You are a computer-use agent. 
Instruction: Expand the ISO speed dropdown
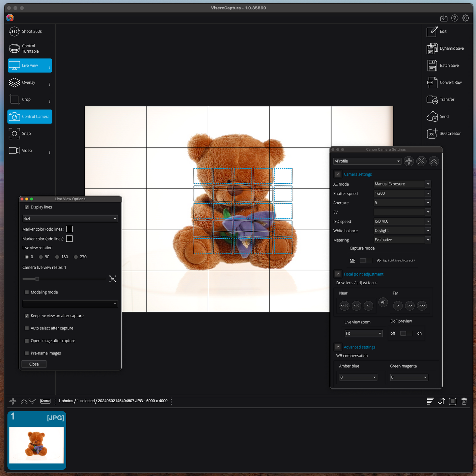428,221
